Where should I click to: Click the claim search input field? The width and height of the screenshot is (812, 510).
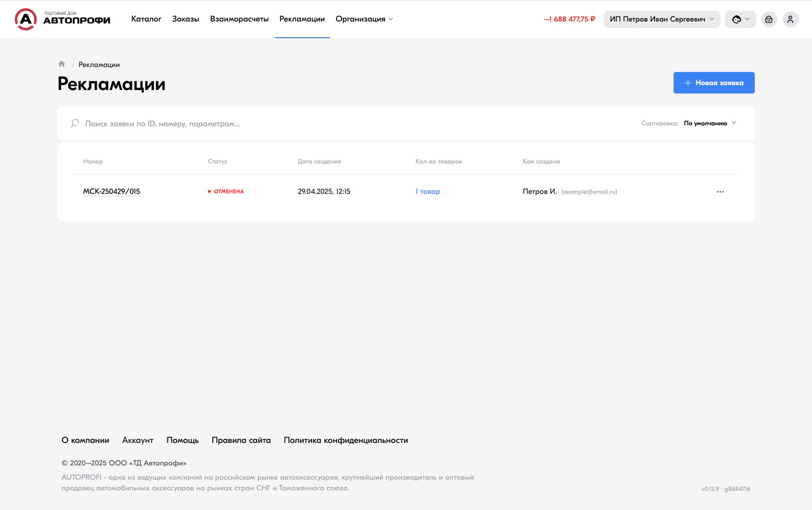coord(304,123)
